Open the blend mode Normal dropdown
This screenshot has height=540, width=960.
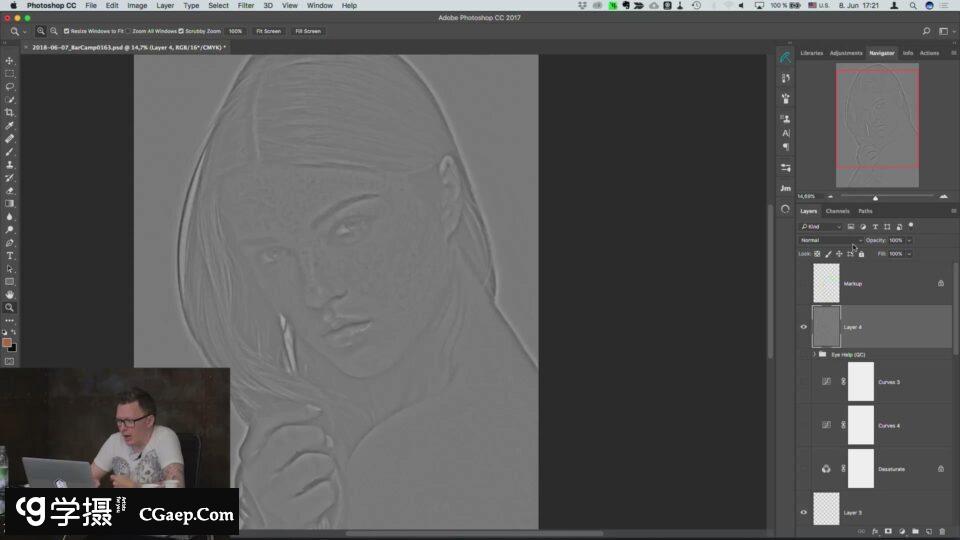pos(830,240)
